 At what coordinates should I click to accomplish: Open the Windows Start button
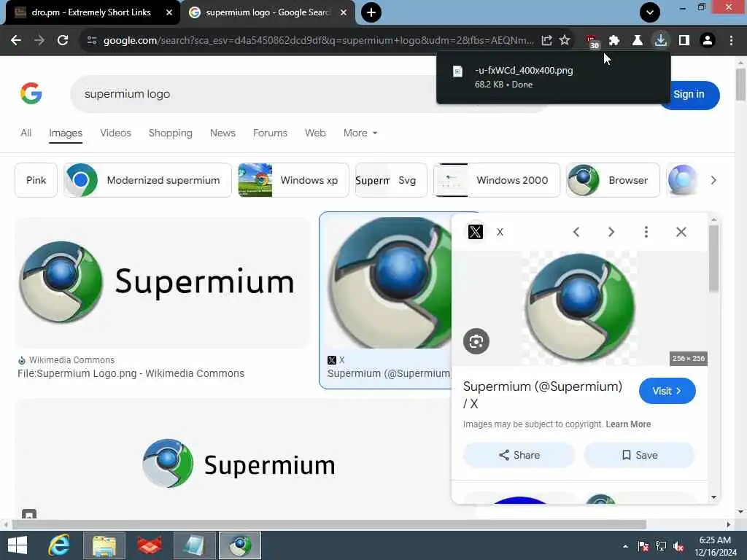18,545
